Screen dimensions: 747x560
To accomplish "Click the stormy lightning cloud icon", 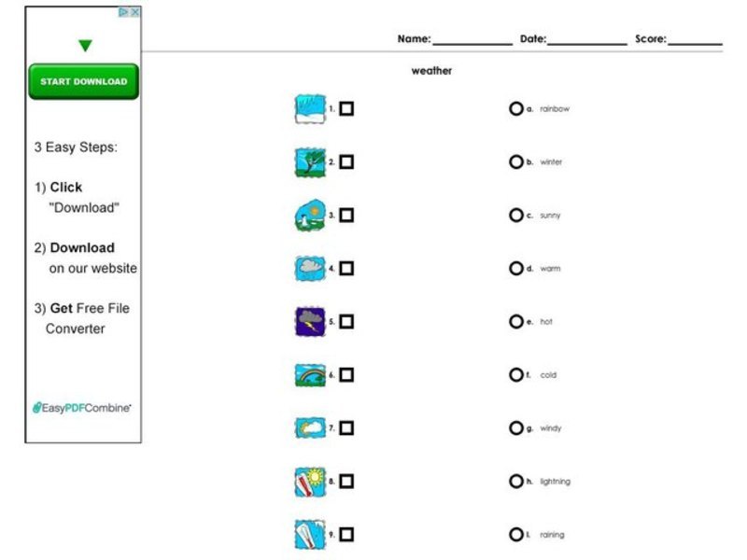I will pyautogui.click(x=308, y=321).
